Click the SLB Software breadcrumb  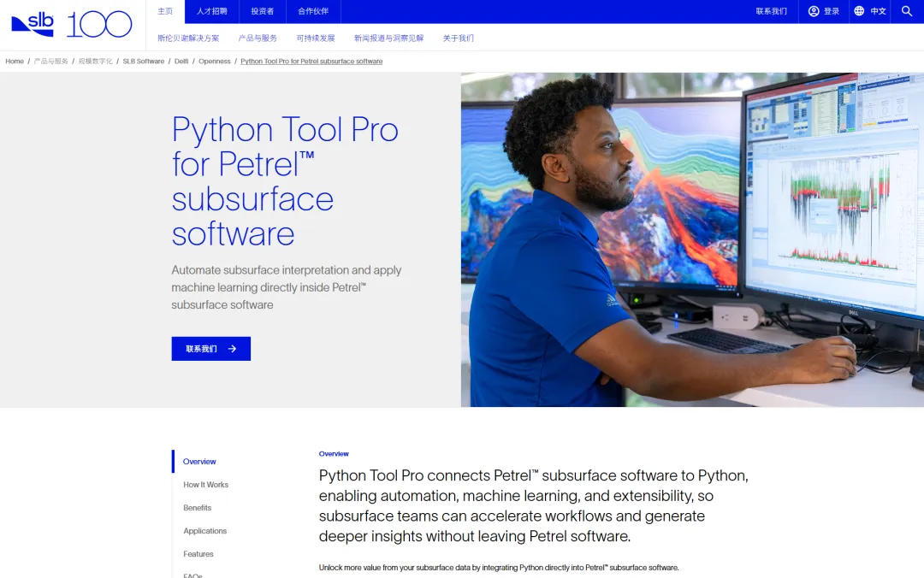(143, 62)
